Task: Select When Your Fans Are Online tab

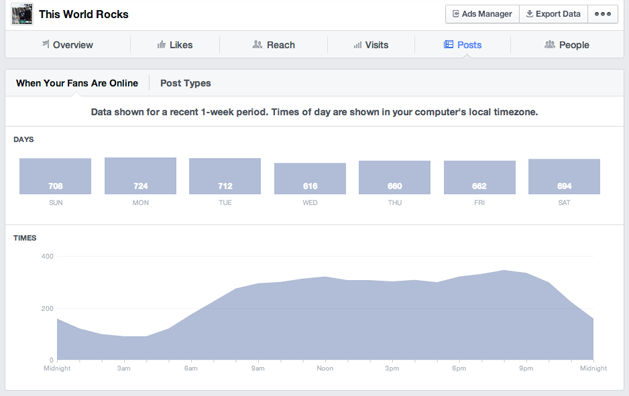Action: (77, 83)
